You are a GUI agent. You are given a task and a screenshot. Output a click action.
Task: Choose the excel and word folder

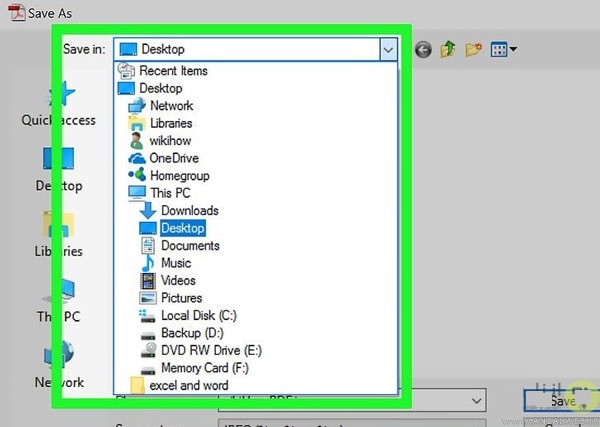click(x=189, y=385)
